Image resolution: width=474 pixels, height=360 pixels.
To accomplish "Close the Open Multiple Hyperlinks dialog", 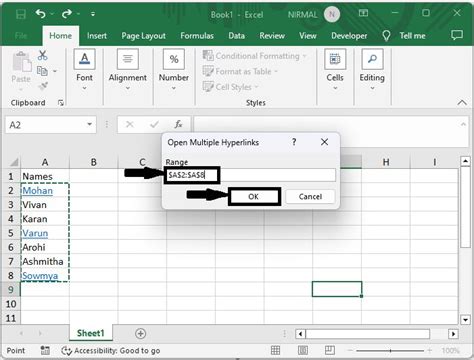I will coord(324,142).
